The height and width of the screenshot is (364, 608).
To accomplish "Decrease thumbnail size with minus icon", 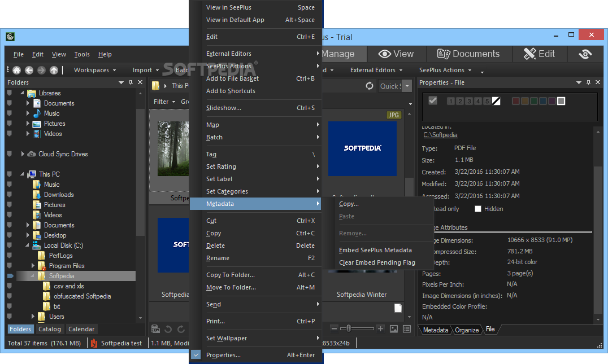I will coord(334,329).
